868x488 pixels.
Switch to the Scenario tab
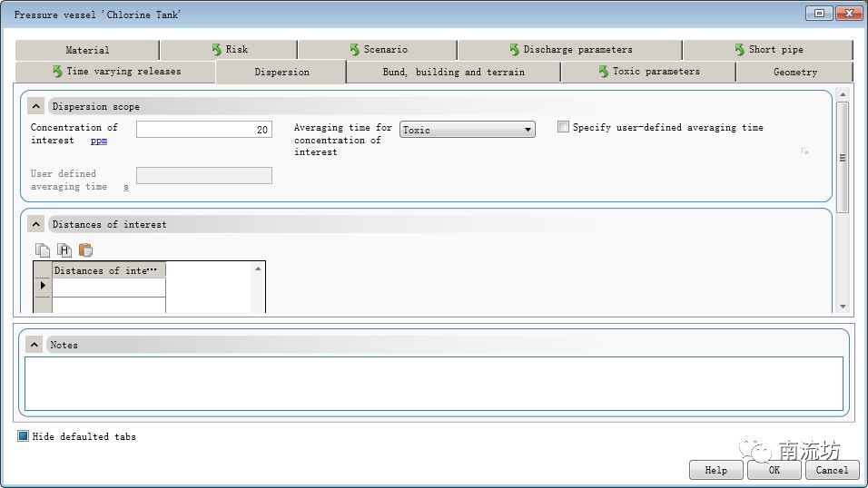tap(378, 50)
